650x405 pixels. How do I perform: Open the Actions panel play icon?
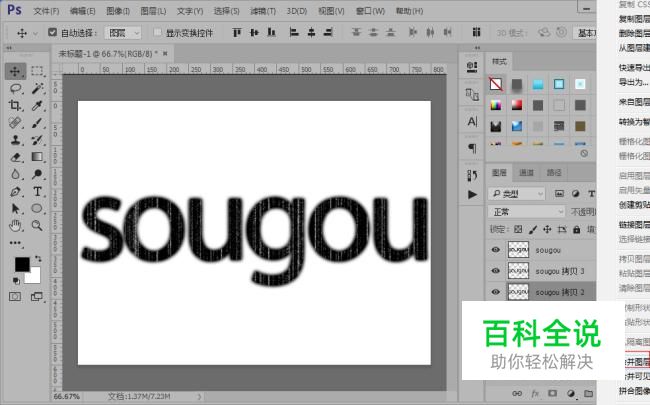point(472,194)
